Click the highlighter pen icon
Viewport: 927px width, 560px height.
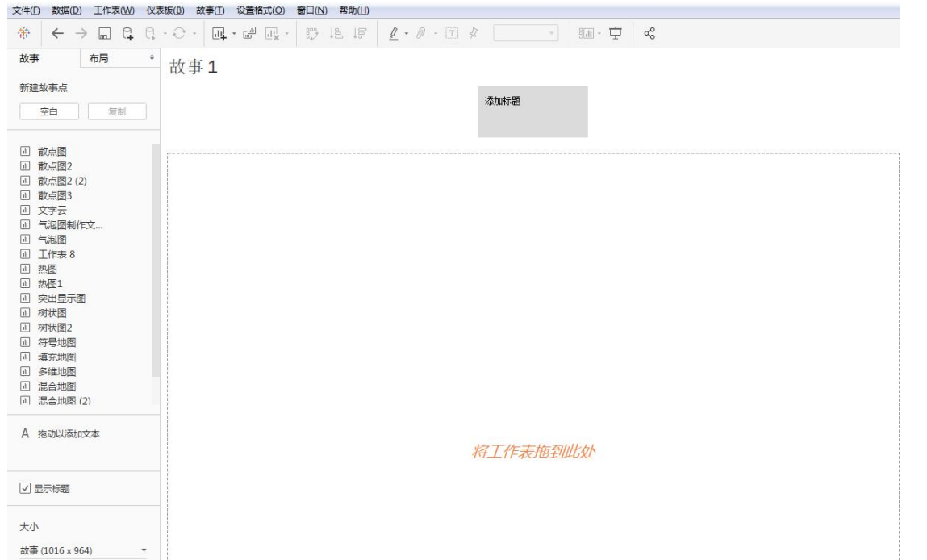tap(394, 34)
